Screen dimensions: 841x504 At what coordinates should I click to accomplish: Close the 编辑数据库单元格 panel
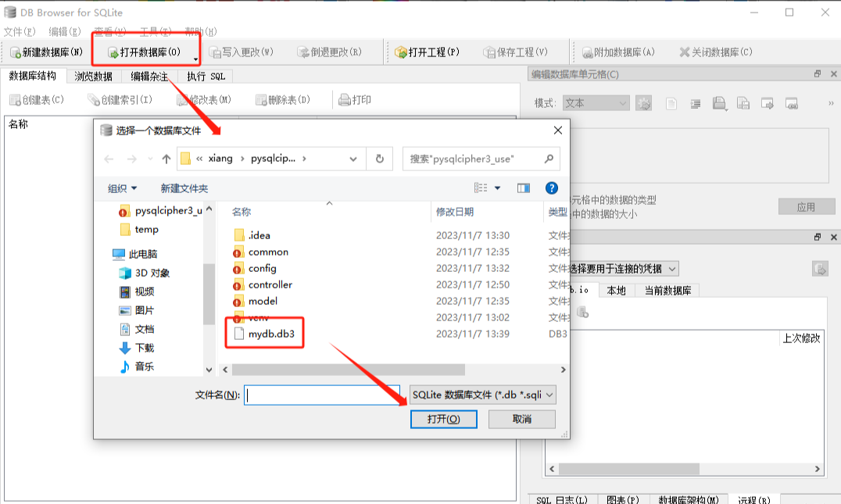point(833,74)
